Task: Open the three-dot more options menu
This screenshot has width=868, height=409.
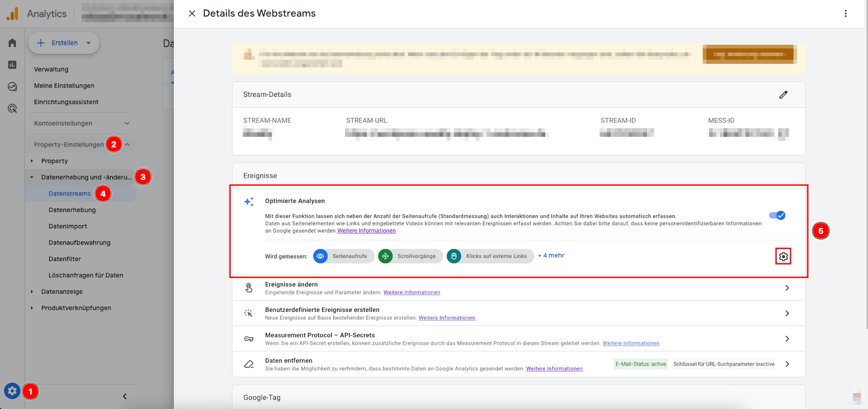Action: 845,14
